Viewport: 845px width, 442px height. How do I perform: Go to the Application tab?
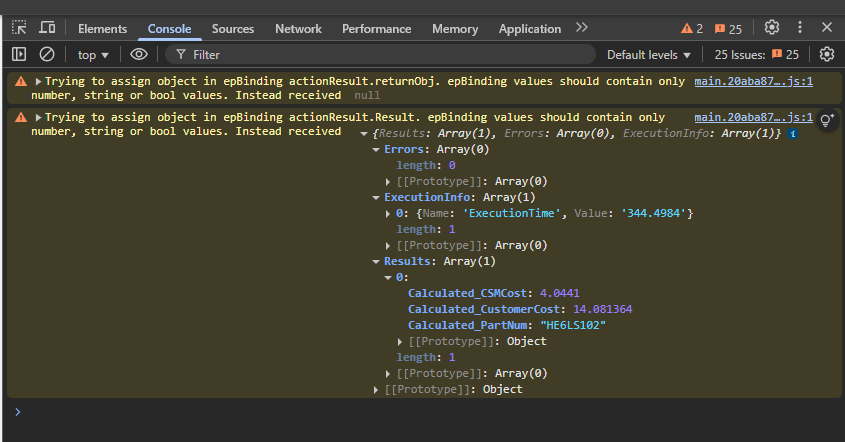tap(530, 29)
